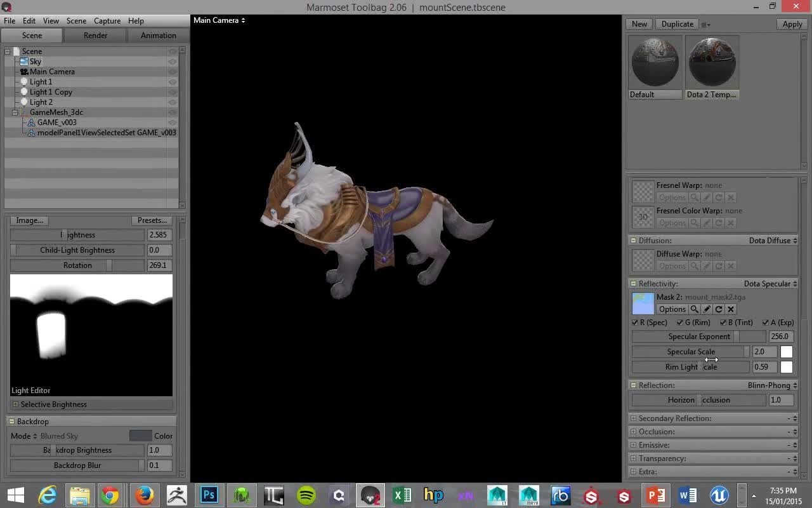Open the sky Presets... button
The width and height of the screenshot is (812, 508).
[x=152, y=220]
